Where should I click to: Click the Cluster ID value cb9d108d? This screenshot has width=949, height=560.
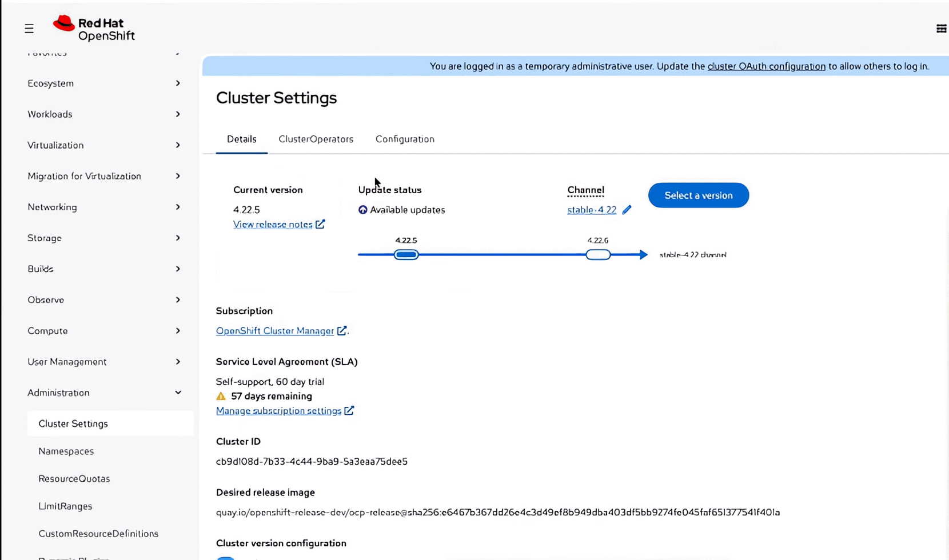[x=312, y=462]
